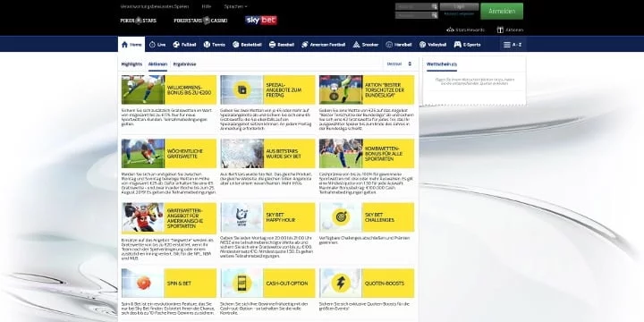Open the Hilfe menu link
Screen dimensions: 644x322
(x=207, y=6)
